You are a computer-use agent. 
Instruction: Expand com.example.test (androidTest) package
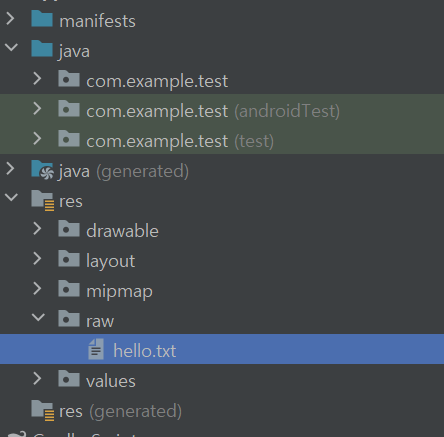[x=37, y=109]
